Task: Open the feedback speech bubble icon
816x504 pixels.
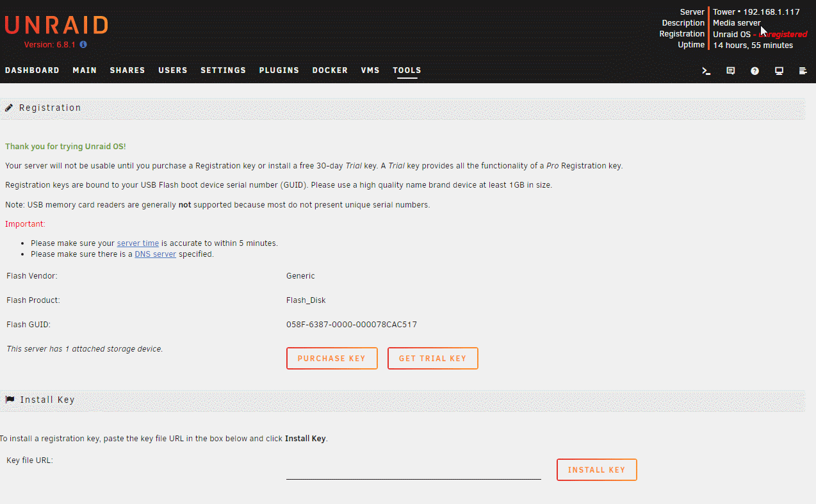Action: click(731, 71)
